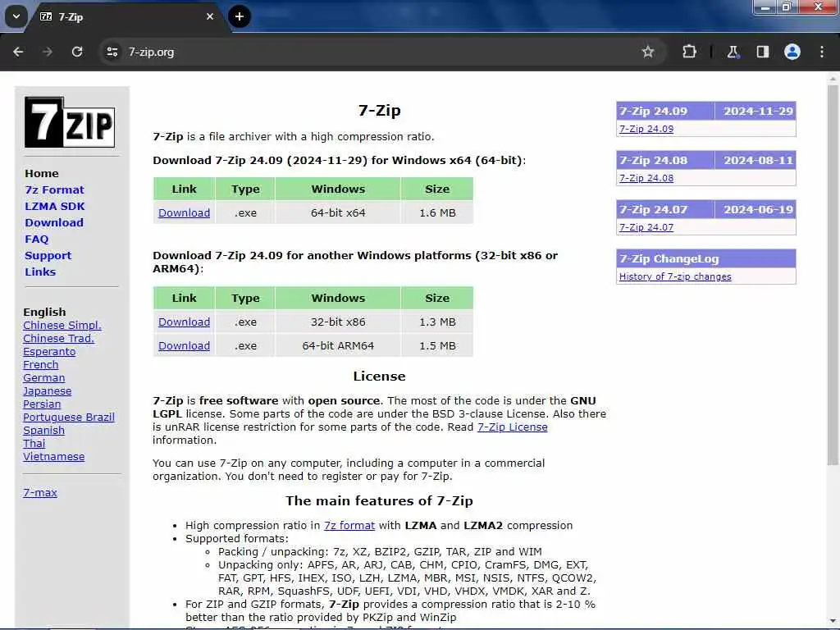Bookmark this page with the star icon
Viewport: 840px width, 630px height.
(648, 52)
